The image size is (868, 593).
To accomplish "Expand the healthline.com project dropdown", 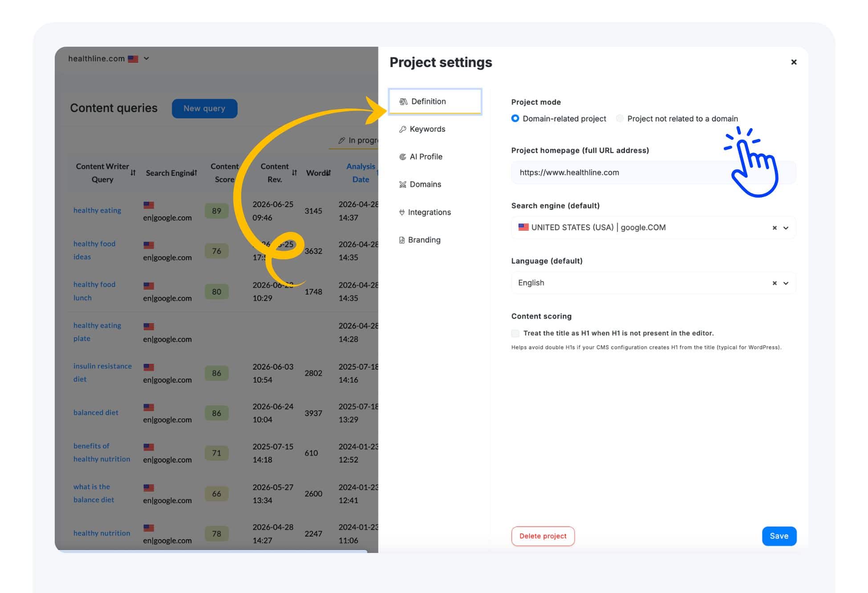I will click(x=146, y=58).
